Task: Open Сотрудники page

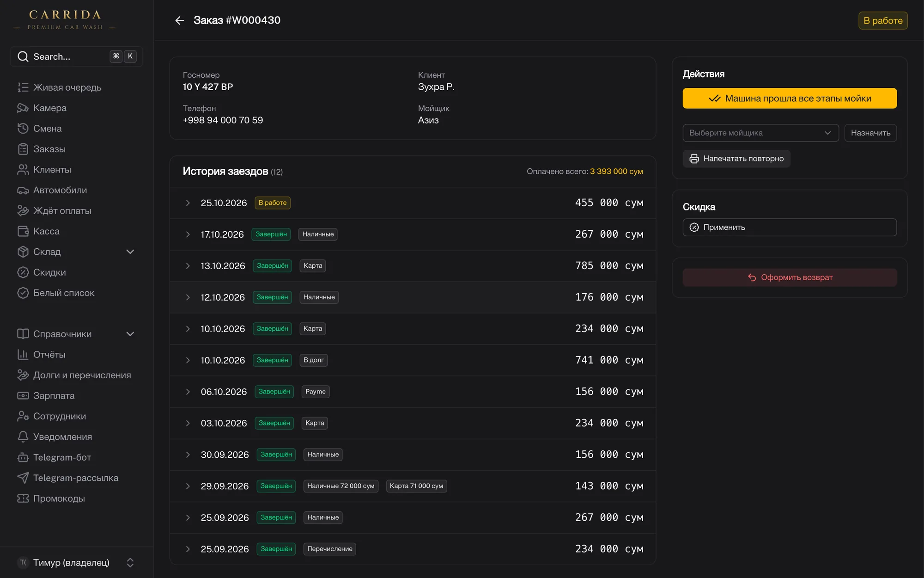Action: [x=77, y=416]
